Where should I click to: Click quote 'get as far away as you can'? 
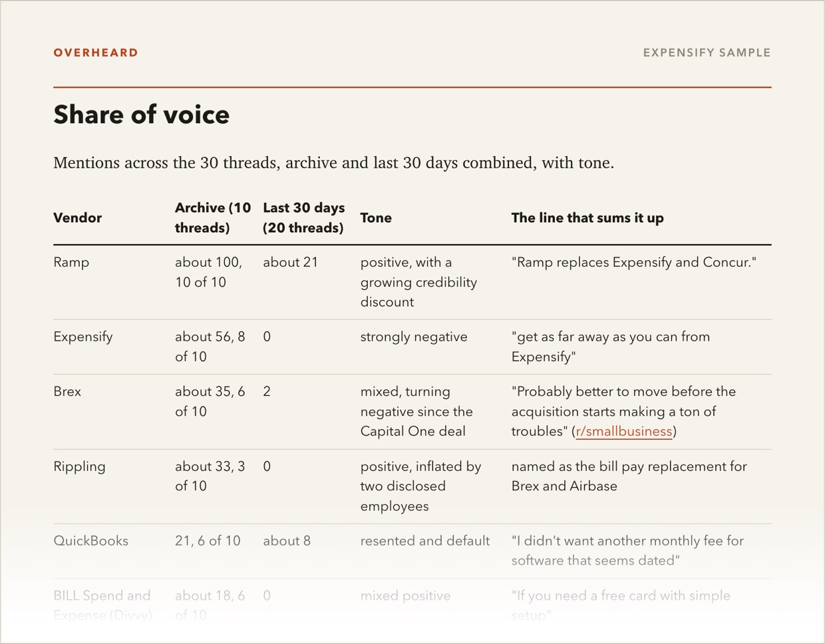coord(611,347)
